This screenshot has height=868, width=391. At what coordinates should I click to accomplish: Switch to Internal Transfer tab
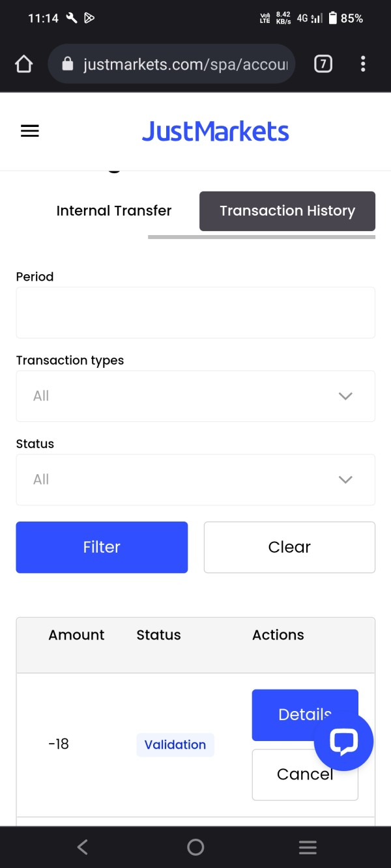[x=114, y=211]
